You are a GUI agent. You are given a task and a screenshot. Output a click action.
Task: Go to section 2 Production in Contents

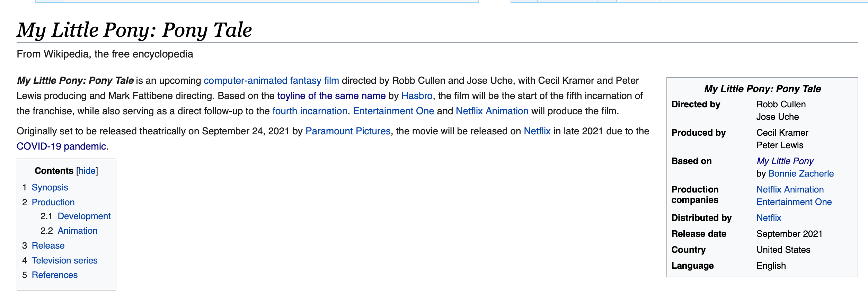click(53, 203)
